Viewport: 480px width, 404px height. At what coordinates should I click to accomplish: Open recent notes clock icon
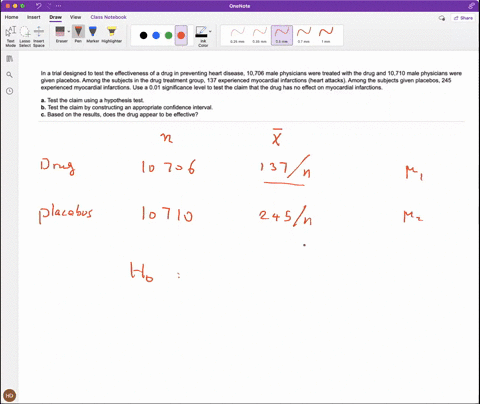(x=10, y=91)
